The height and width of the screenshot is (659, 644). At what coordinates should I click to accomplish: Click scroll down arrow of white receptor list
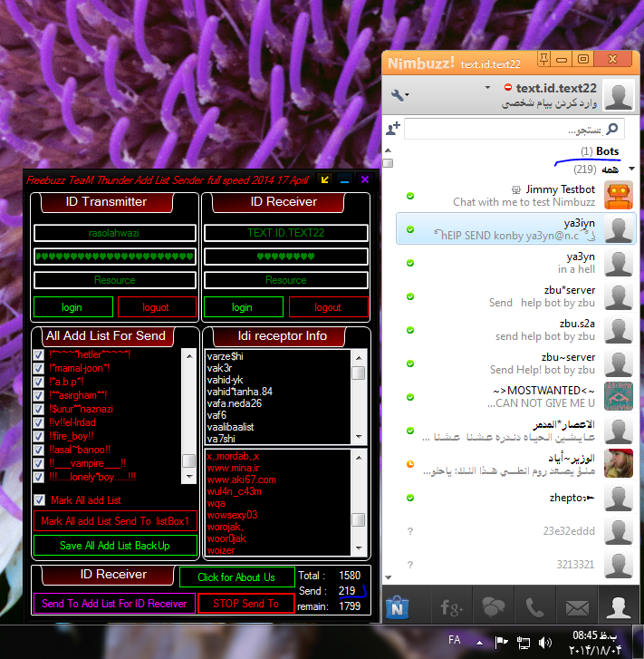[x=359, y=437]
